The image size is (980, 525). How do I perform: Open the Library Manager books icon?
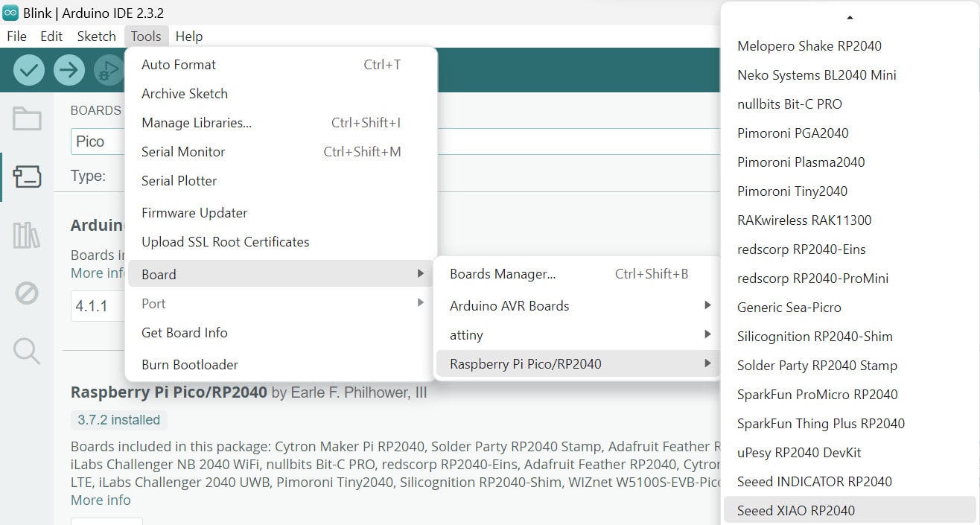click(27, 235)
